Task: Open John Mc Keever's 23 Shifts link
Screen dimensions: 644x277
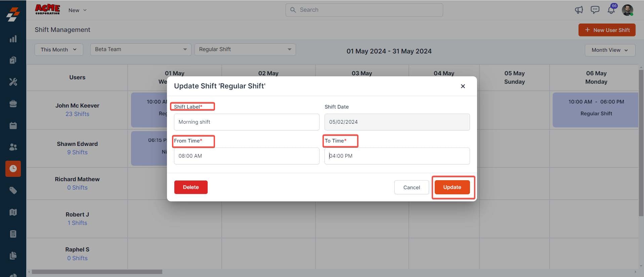Action: (x=77, y=114)
